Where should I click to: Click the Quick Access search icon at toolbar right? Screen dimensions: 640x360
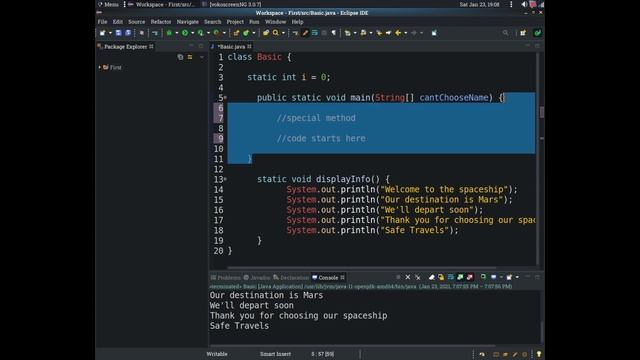505,33
